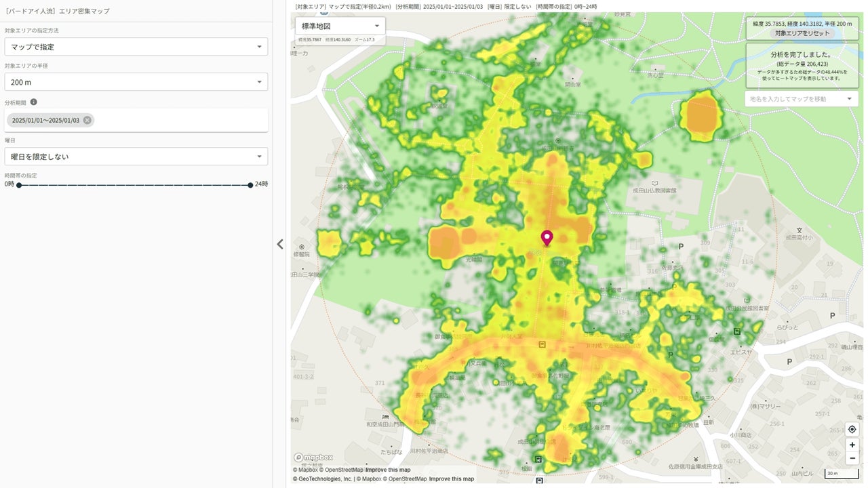Open the Mapbox logo link

(x=313, y=457)
